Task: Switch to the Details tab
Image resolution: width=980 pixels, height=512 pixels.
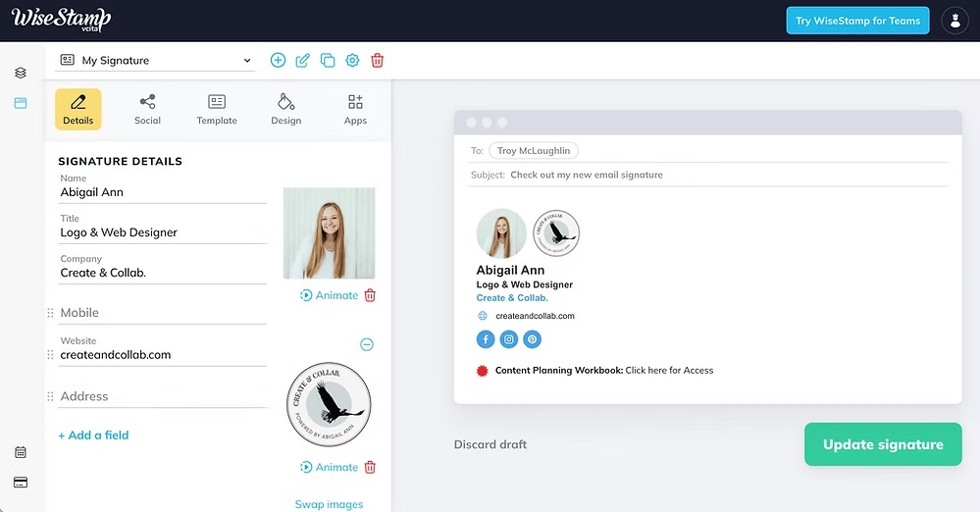Action: pos(78,110)
